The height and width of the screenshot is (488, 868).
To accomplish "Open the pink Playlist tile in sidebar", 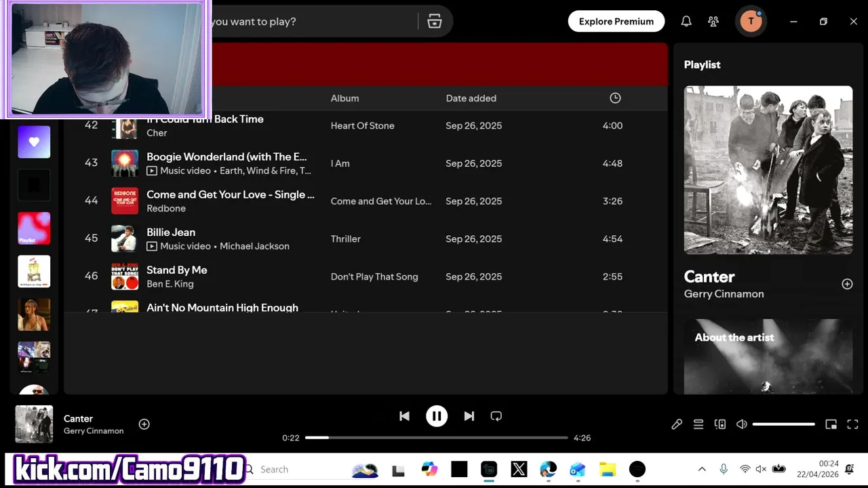I will (x=34, y=228).
